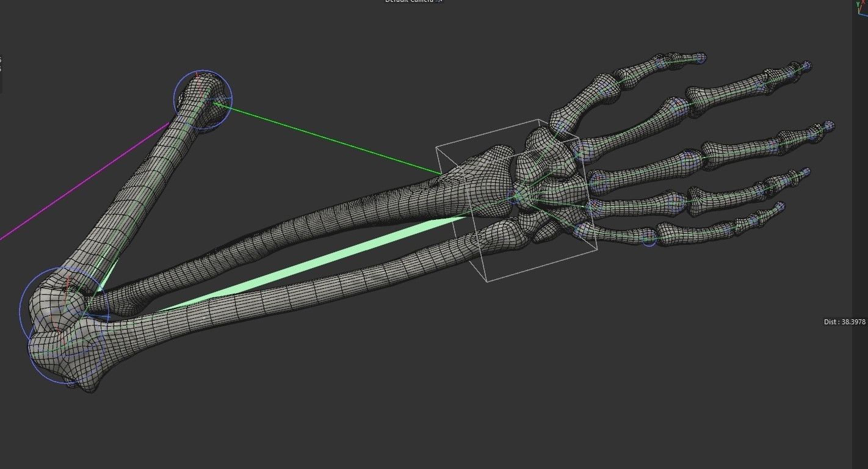This screenshot has height=469, width=868.
Task: Select the joint circle at the humerus head
Action: click(x=203, y=100)
